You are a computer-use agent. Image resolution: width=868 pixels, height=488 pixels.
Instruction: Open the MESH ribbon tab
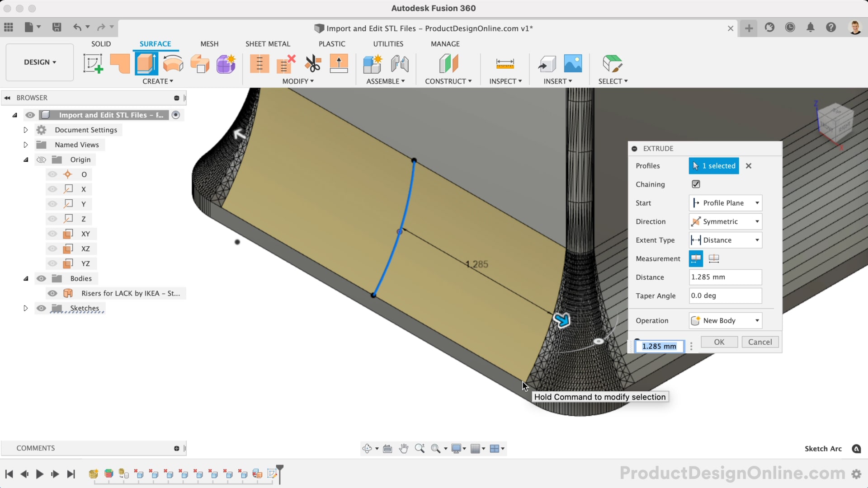[209, 43]
